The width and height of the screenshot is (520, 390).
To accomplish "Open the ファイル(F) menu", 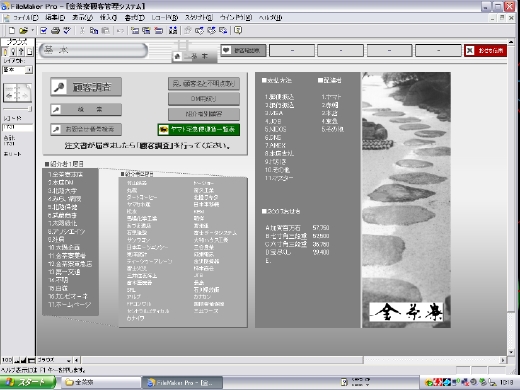I will click(25, 18).
